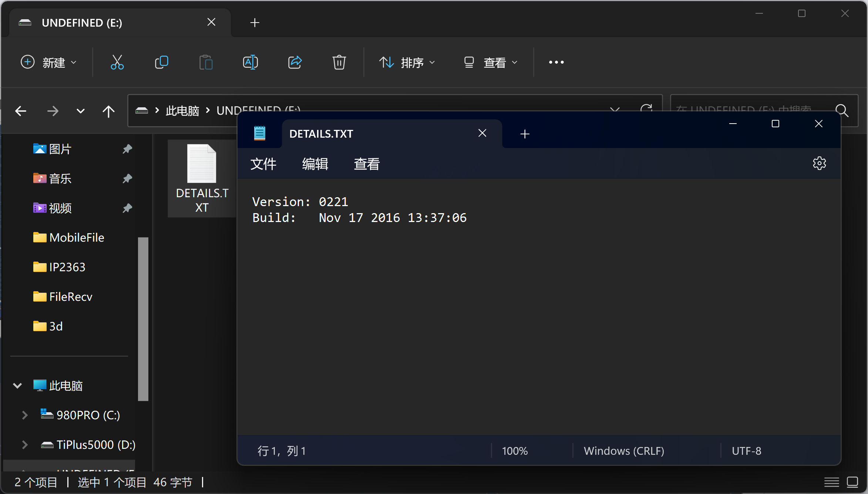Image resolution: width=868 pixels, height=494 pixels.
Task: Open Notepad settings gear icon
Action: 820,163
